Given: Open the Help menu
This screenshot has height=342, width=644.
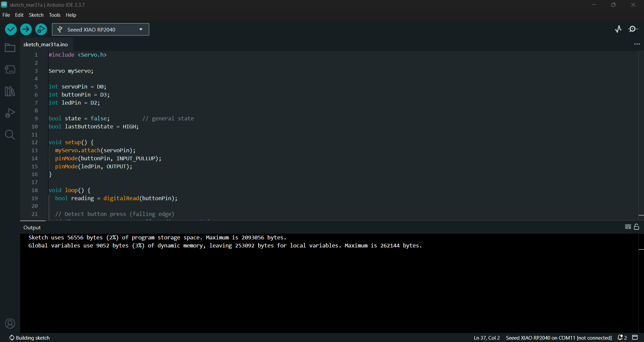Looking at the screenshot, I should [x=71, y=15].
